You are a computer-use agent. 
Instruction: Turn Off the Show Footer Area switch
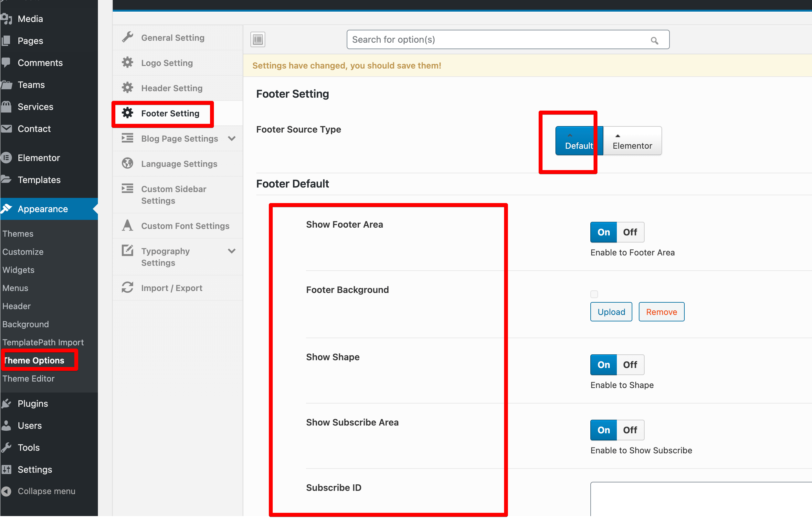(630, 232)
